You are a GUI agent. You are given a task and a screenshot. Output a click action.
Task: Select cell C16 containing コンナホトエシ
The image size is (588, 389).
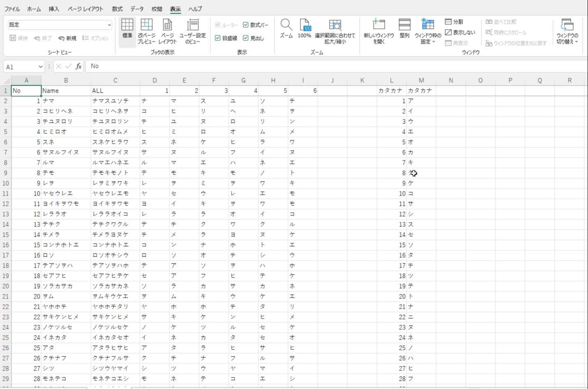click(115, 245)
